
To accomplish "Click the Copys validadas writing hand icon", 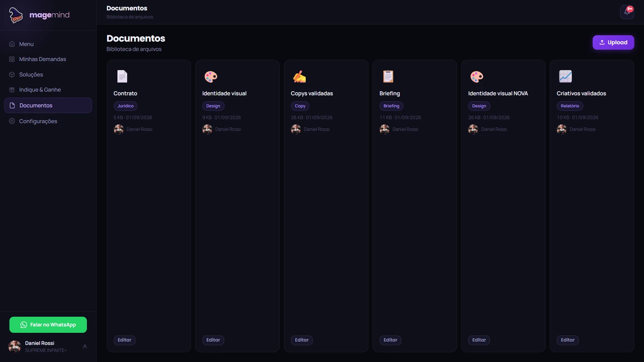I will point(299,76).
